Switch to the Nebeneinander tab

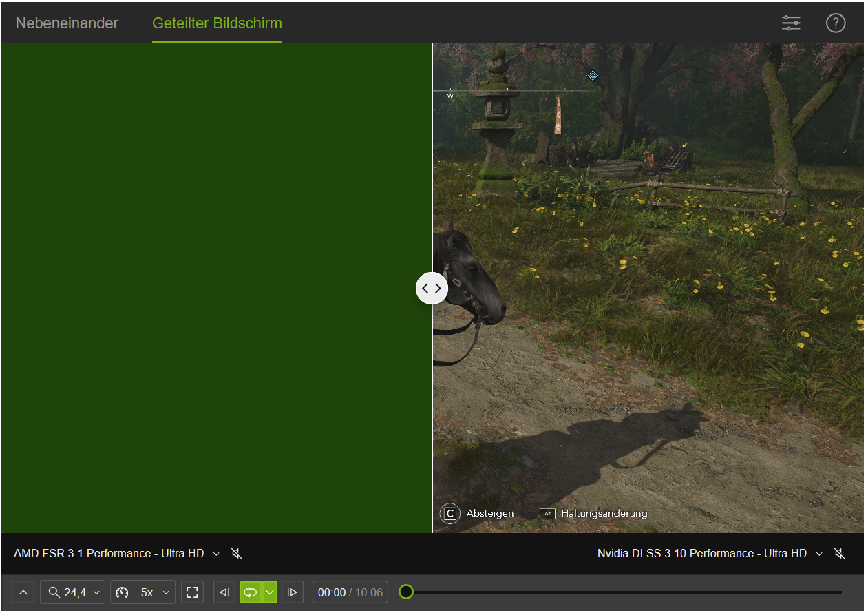[67, 23]
